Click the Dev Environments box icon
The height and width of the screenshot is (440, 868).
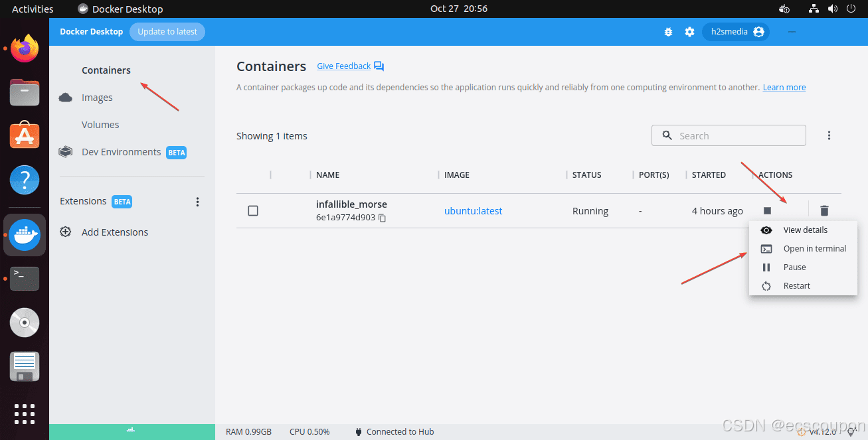65,152
